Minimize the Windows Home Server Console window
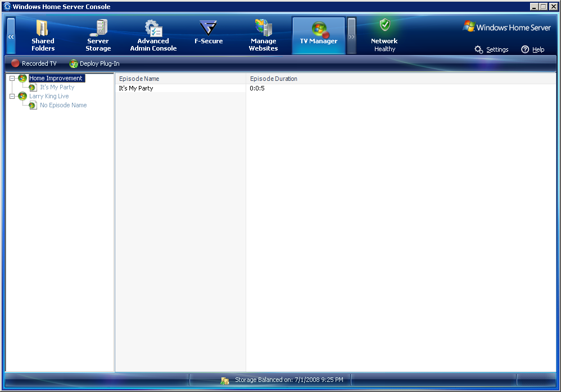The image size is (561, 392). coord(534,6)
